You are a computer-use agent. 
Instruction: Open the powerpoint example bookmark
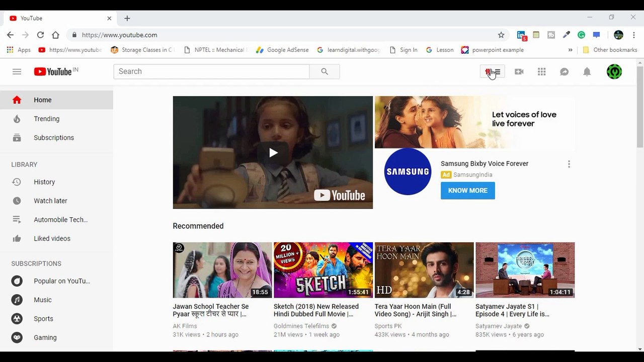(493, 50)
